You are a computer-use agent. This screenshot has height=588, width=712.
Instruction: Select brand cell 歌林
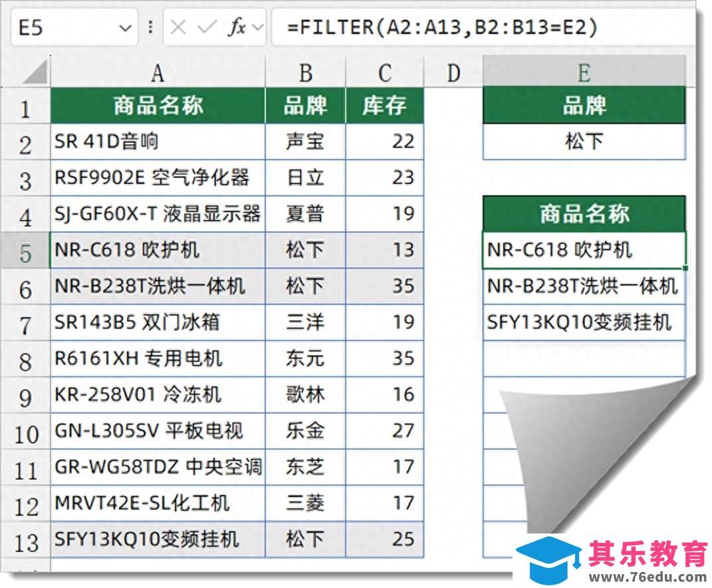[305, 395]
